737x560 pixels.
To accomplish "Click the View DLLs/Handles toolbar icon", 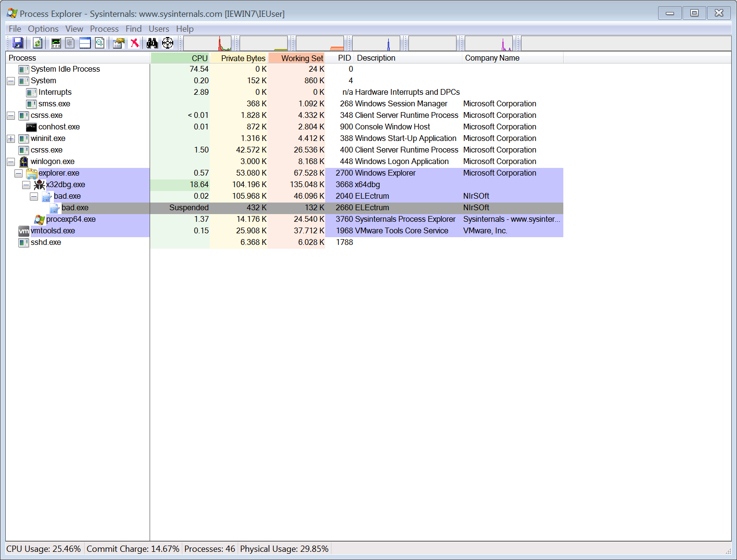I will [x=100, y=43].
